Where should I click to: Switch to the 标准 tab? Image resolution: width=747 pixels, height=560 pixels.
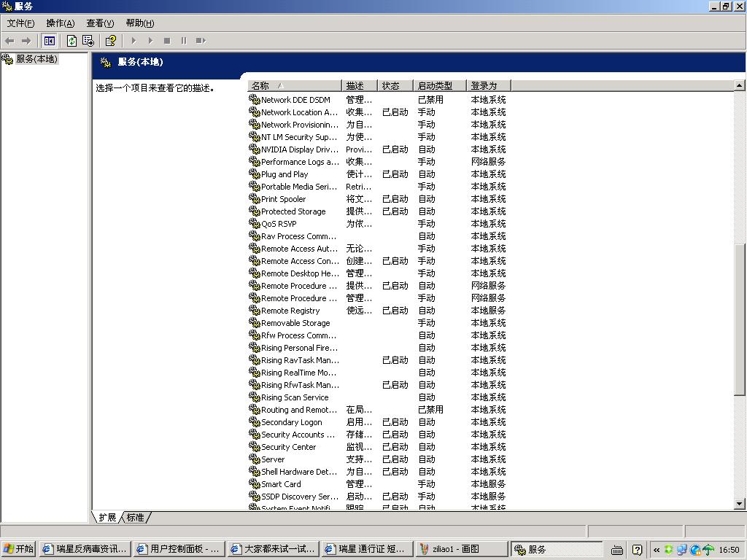tap(135, 517)
